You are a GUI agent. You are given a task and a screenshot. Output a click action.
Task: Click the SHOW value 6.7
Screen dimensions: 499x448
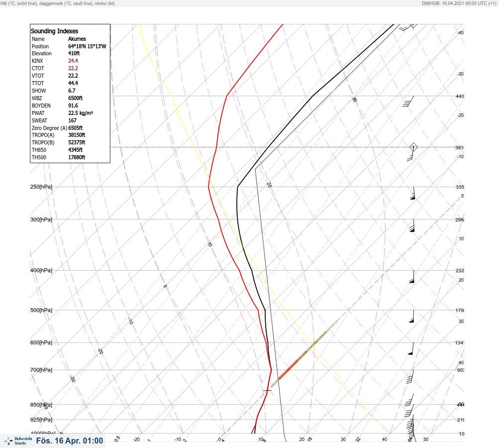pyautogui.click(x=72, y=91)
